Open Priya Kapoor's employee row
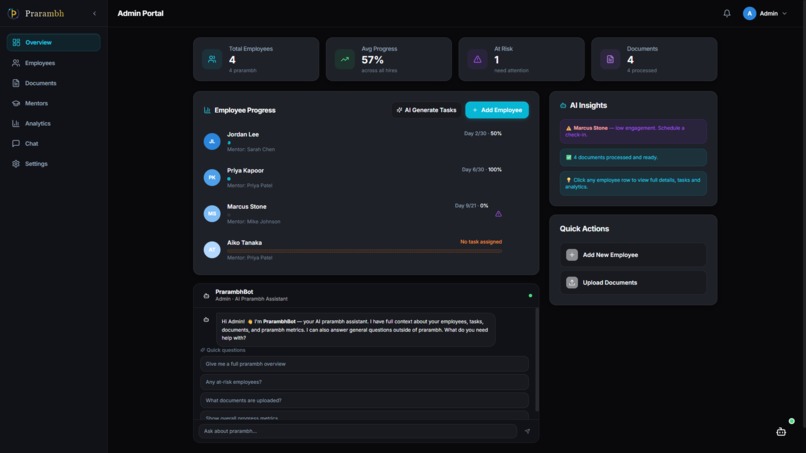This screenshot has width=806, height=453. coord(365,177)
